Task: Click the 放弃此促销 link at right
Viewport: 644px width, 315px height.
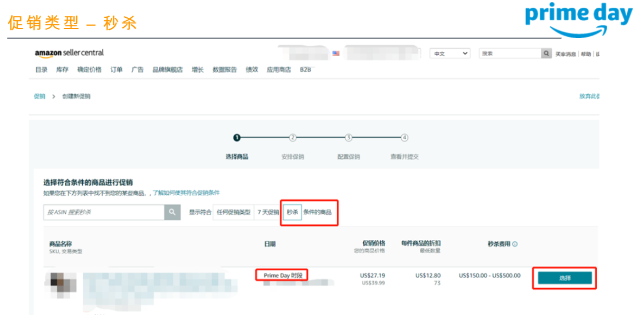Action: (589, 96)
